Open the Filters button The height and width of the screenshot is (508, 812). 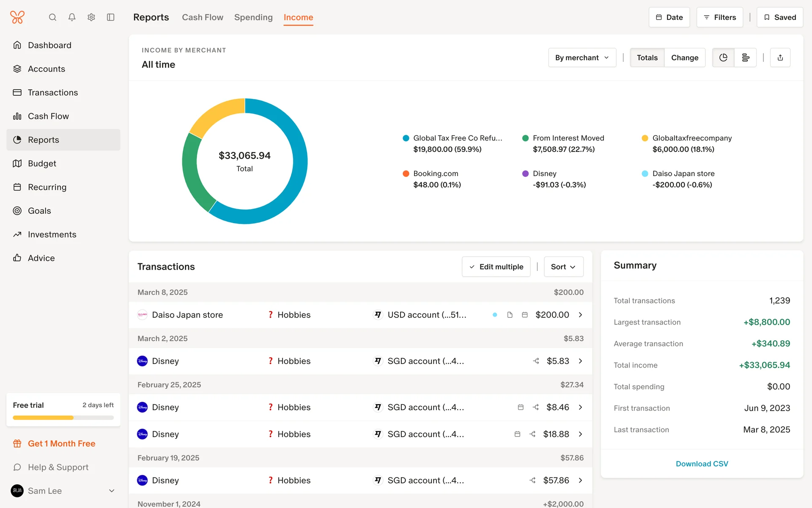[719, 17]
